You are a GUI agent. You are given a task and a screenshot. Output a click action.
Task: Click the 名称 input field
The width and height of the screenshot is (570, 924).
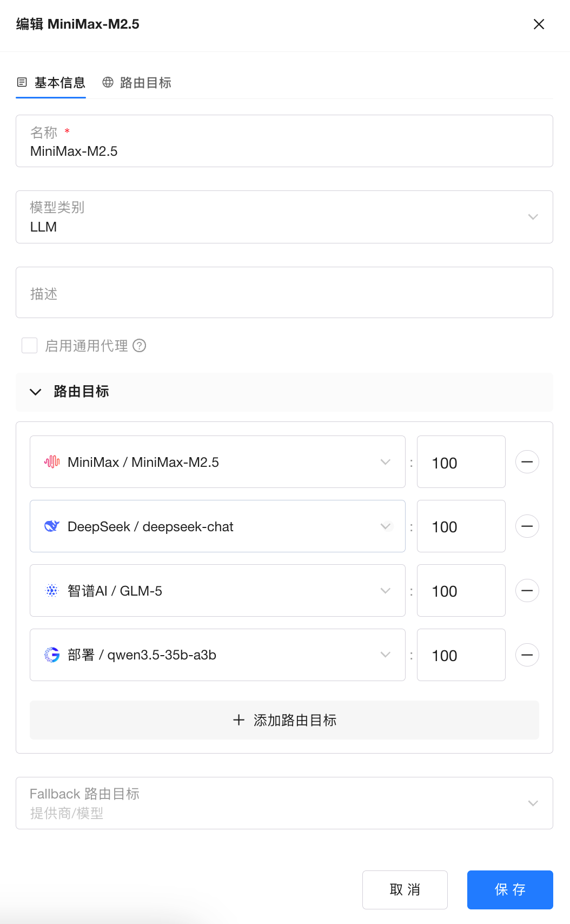coord(284,151)
